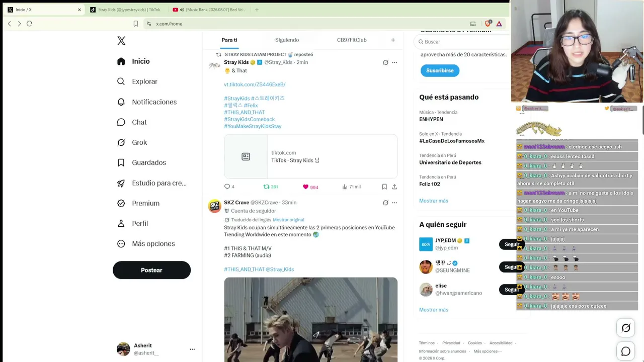This screenshot has height=362, width=644.
Task: Open Estudio para creadores in sidebar
Action: pos(151,183)
